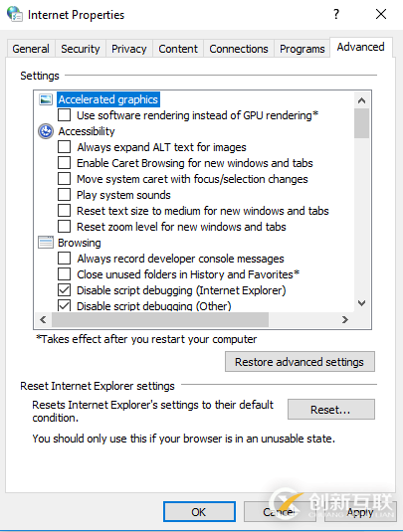
Task: Uncheck Disable script debugging (Internet Explorer)
Action: tap(64, 290)
